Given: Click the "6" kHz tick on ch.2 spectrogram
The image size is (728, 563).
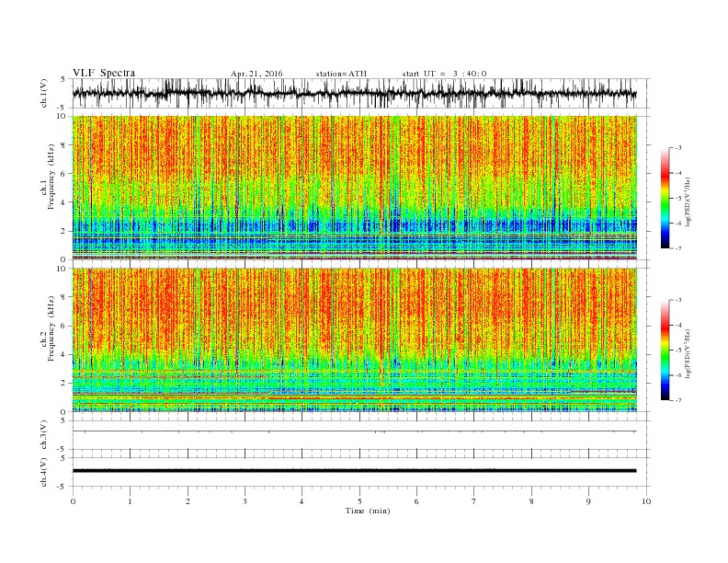Looking at the screenshot, I should tap(64, 326).
